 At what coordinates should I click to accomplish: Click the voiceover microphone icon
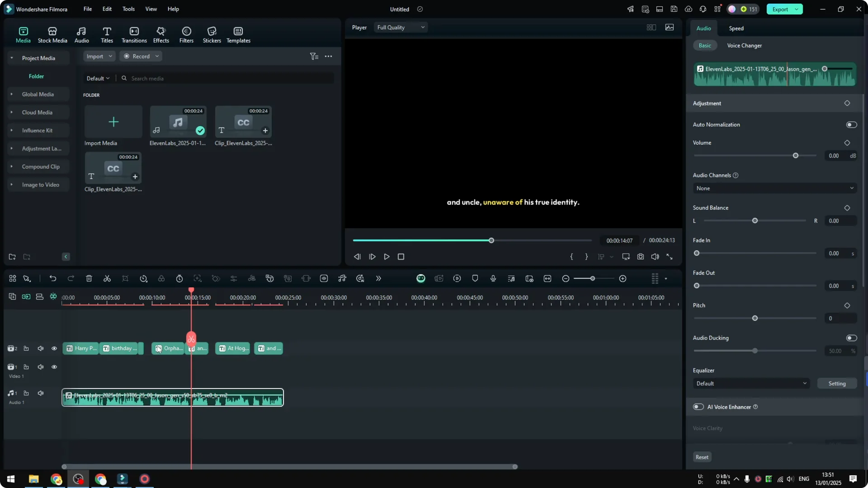coord(493,278)
